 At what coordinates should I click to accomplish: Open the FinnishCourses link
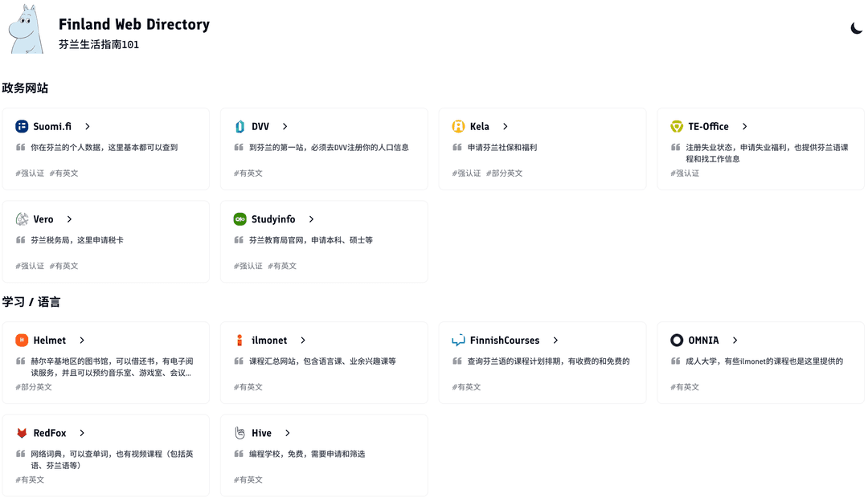[504, 340]
